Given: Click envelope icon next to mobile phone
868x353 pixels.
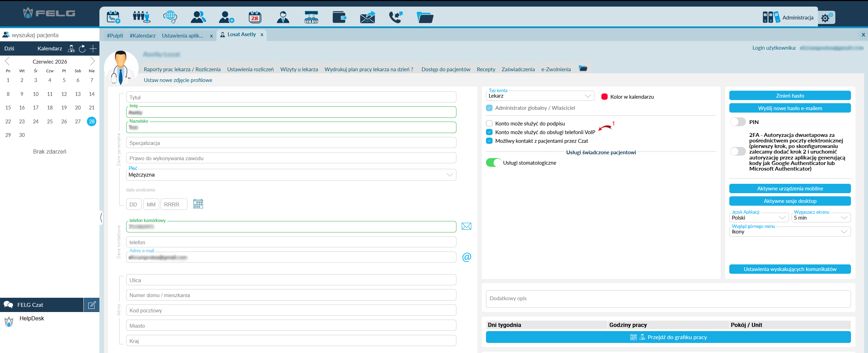Looking at the screenshot, I should point(467,227).
